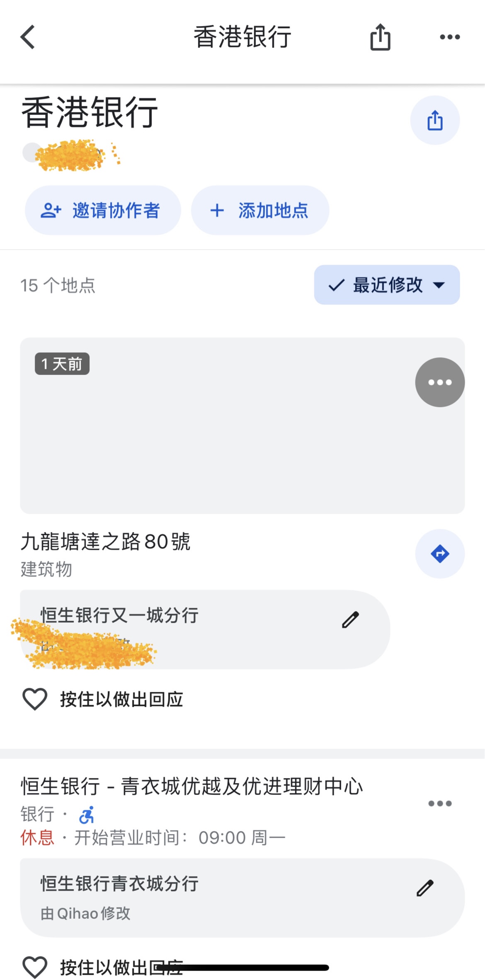Tap the blue circular share button
This screenshot has height=980, width=485.
(x=435, y=121)
